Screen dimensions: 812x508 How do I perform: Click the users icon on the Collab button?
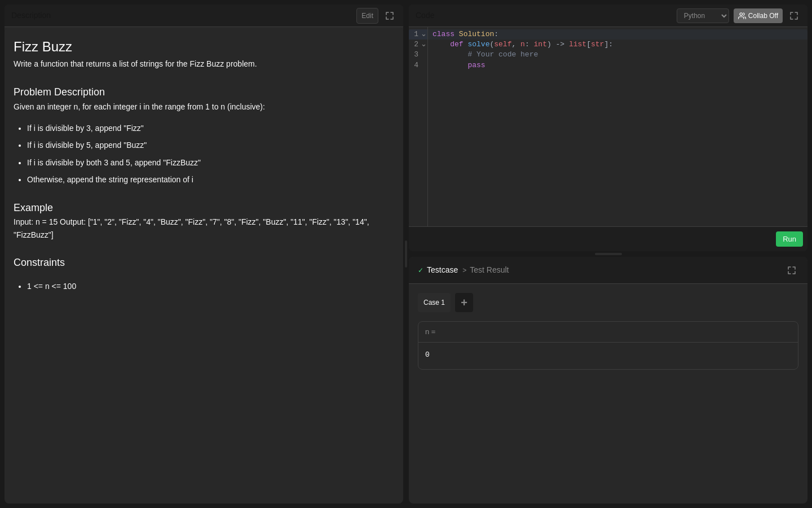pos(742,16)
